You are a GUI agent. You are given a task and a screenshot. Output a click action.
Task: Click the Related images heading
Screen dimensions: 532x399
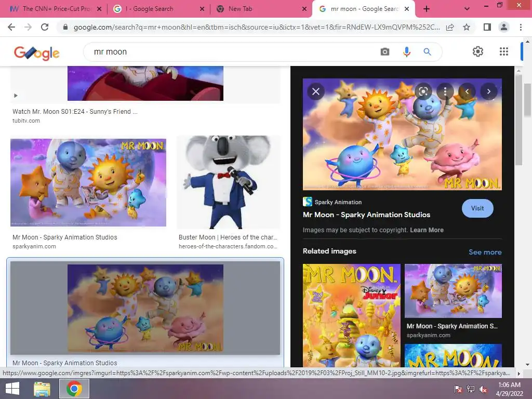pyautogui.click(x=329, y=251)
